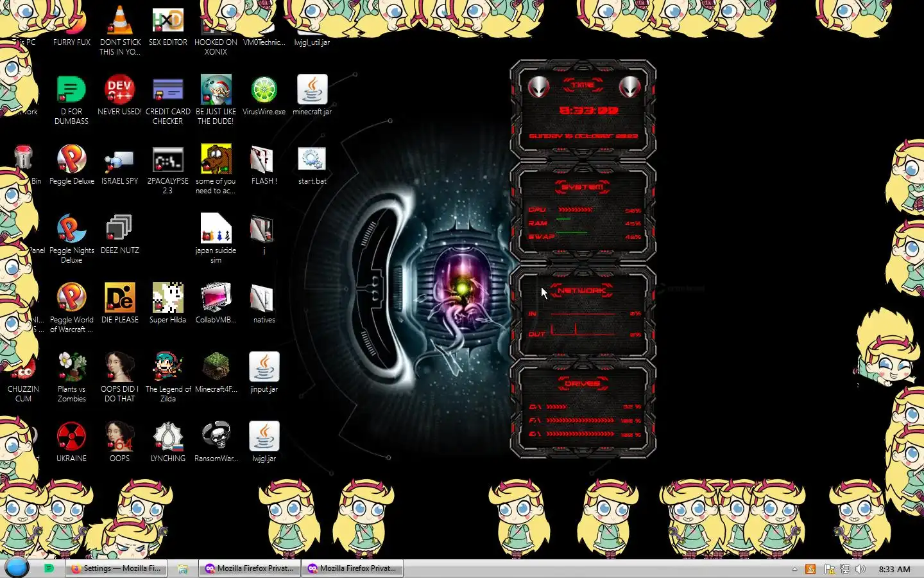Click right alien head in Time widget
The image size is (924, 578).
(x=629, y=87)
